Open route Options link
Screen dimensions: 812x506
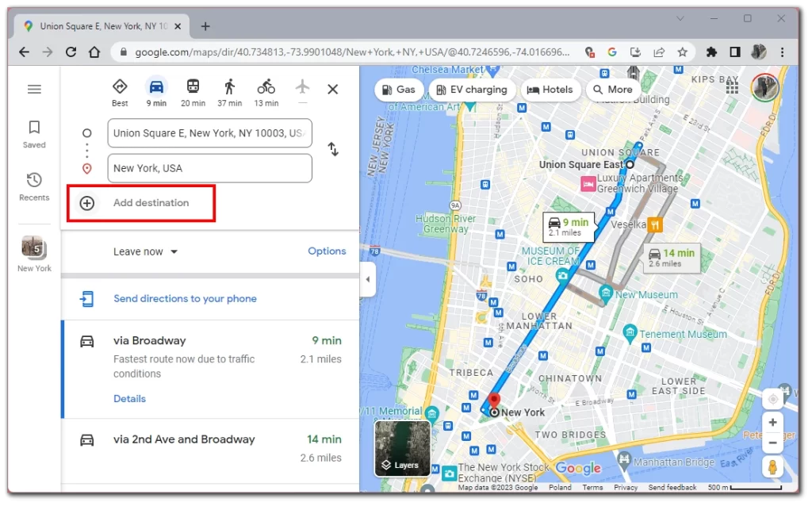coord(327,251)
